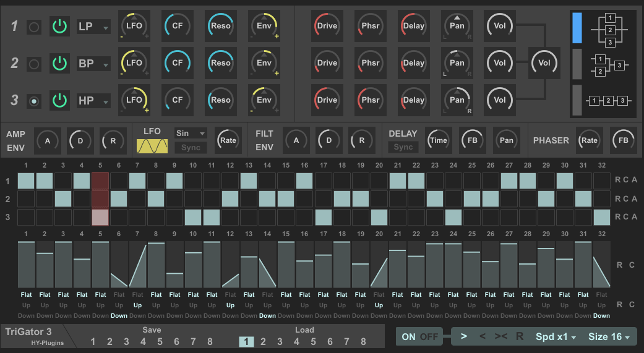
Task: Select the parallel routing diagram icon
Action: (x=609, y=30)
